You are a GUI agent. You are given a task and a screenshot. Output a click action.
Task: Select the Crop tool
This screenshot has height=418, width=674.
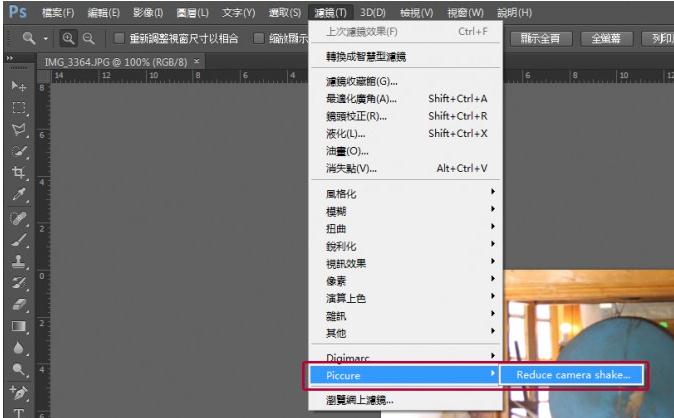coord(18,173)
